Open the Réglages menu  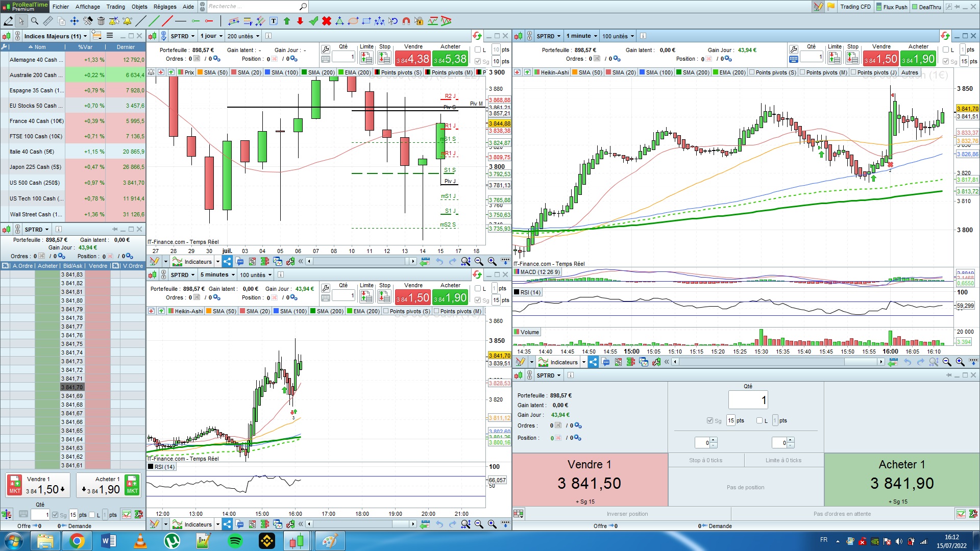165,7
